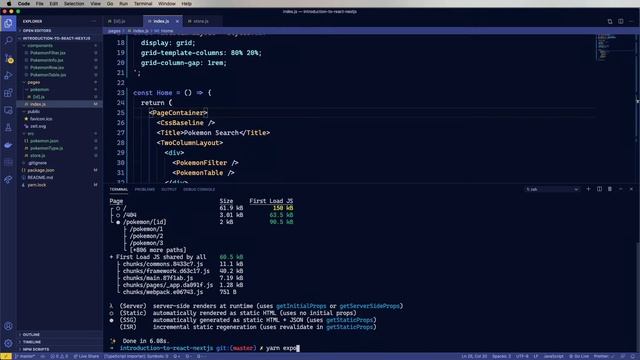Open the Search view in the activity bar
The height and width of the screenshot is (360, 640).
click(x=8, y=40)
